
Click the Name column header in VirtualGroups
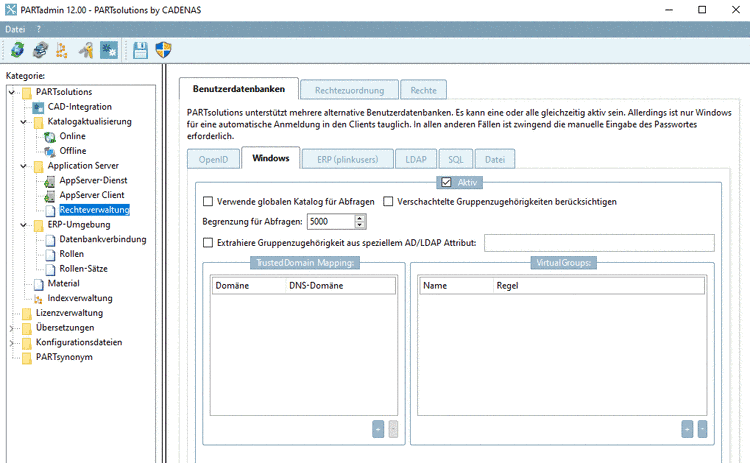click(x=456, y=286)
